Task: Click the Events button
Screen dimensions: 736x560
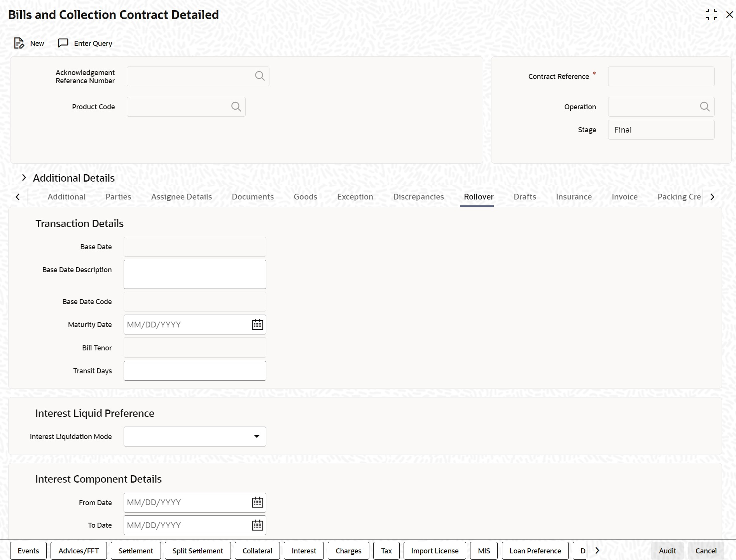Action: click(28, 551)
